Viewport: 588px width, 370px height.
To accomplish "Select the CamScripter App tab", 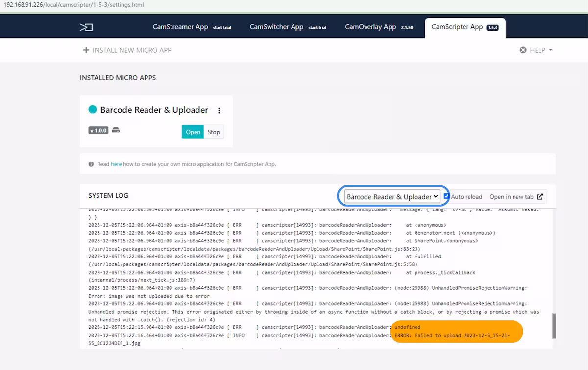I will click(465, 27).
